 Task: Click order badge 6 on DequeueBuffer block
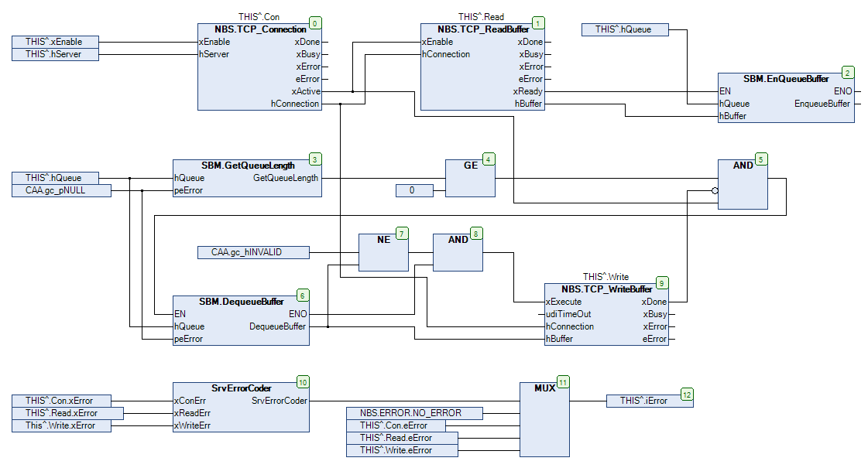(x=303, y=295)
